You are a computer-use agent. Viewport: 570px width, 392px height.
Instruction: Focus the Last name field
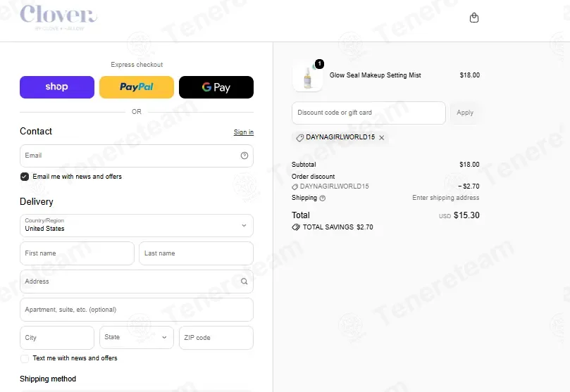(x=197, y=253)
